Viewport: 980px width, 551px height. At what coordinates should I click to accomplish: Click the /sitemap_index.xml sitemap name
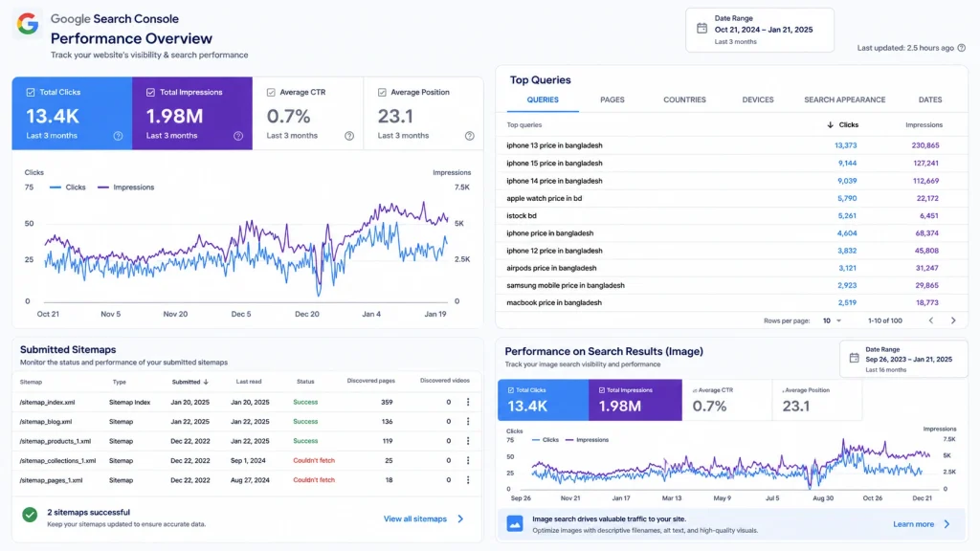[47, 403]
